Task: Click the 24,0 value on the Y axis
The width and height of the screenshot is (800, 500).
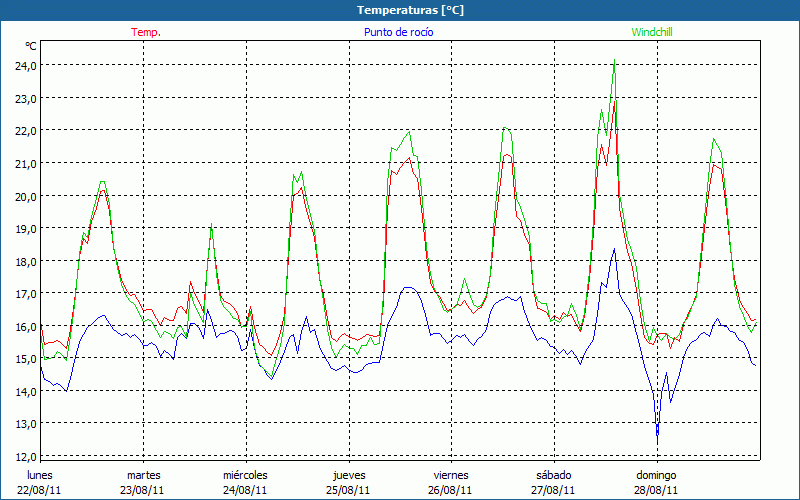Action: click(x=25, y=65)
